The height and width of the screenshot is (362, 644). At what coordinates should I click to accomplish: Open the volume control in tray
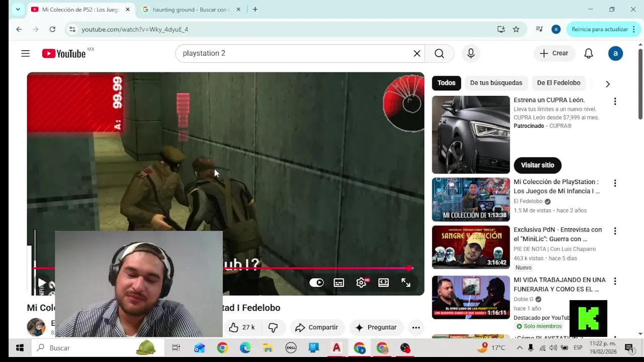pos(553,348)
